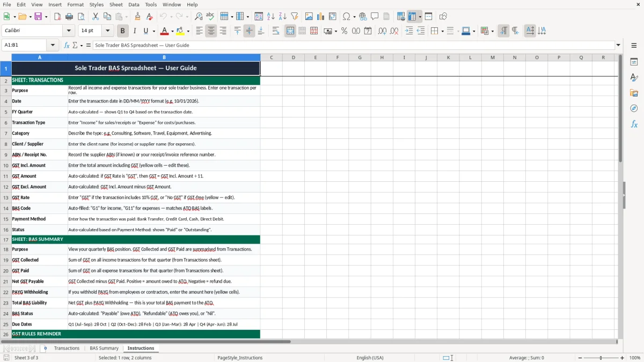Open the File menu
Screen dimensions: 644x362
coord(7,4)
